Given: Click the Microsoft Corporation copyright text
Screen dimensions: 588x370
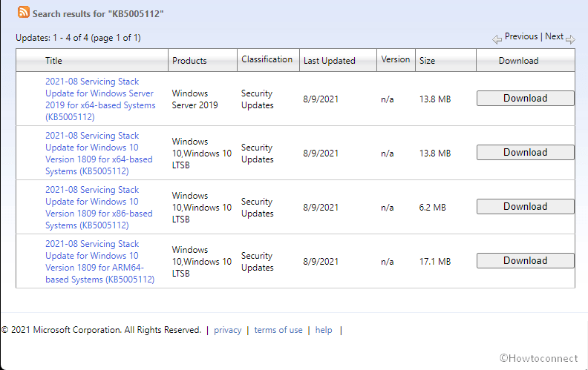Looking at the screenshot, I should click(101, 330).
